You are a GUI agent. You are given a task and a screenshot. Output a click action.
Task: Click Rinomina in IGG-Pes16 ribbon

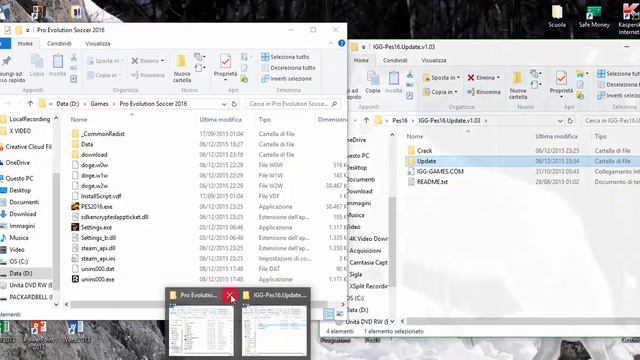coord(484,92)
